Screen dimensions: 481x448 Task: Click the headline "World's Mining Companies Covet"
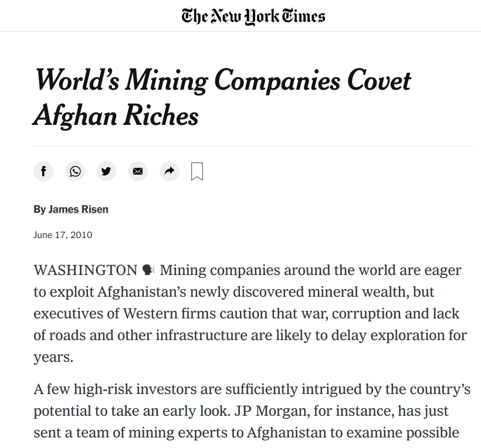click(x=223, y=80)
